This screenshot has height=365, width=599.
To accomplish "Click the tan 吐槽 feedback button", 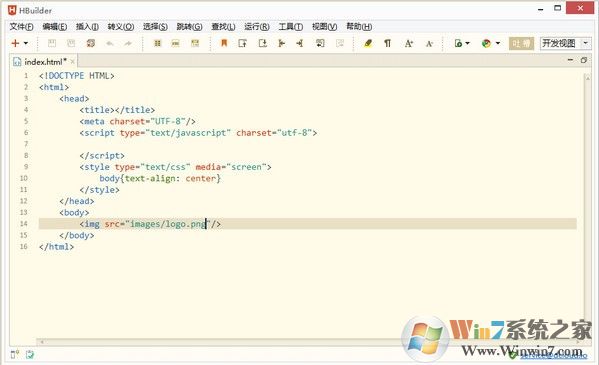I will [x=521, y=43].
